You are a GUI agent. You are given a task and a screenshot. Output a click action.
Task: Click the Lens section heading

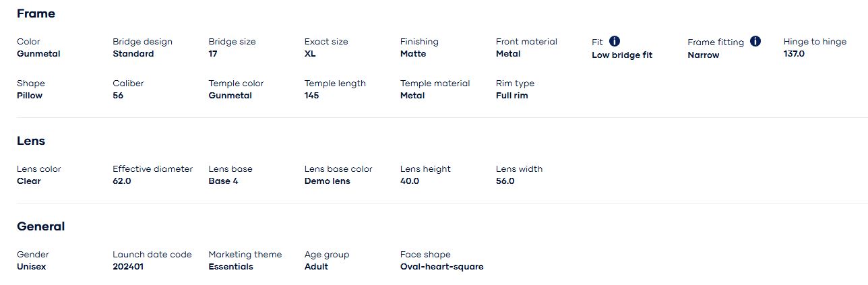tap(31, 141)
